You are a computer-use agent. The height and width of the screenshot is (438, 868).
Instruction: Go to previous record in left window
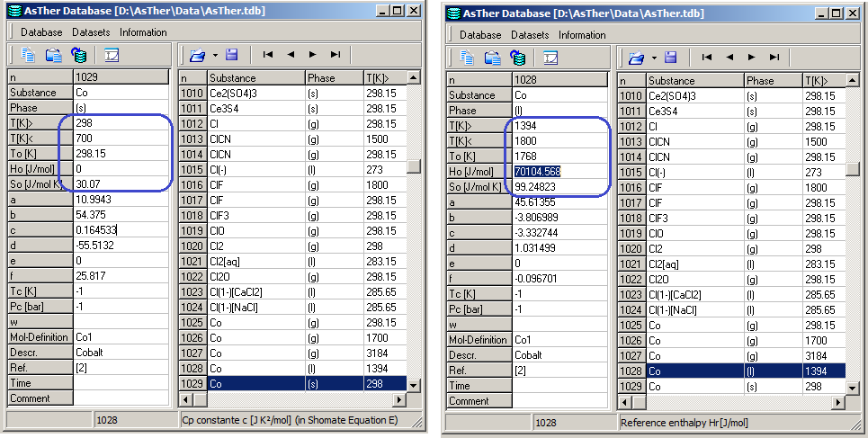(291, 54)
